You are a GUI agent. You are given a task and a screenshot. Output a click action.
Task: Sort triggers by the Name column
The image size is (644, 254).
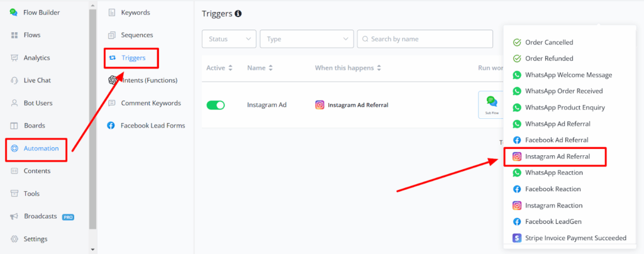click(x=260, y=68)
